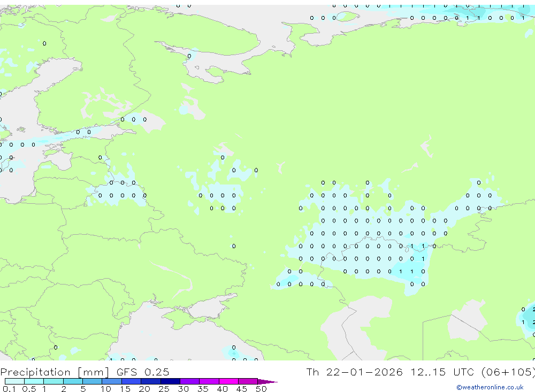Select the 0.5–1 mm legend color segment

click(x=34, y=381)
